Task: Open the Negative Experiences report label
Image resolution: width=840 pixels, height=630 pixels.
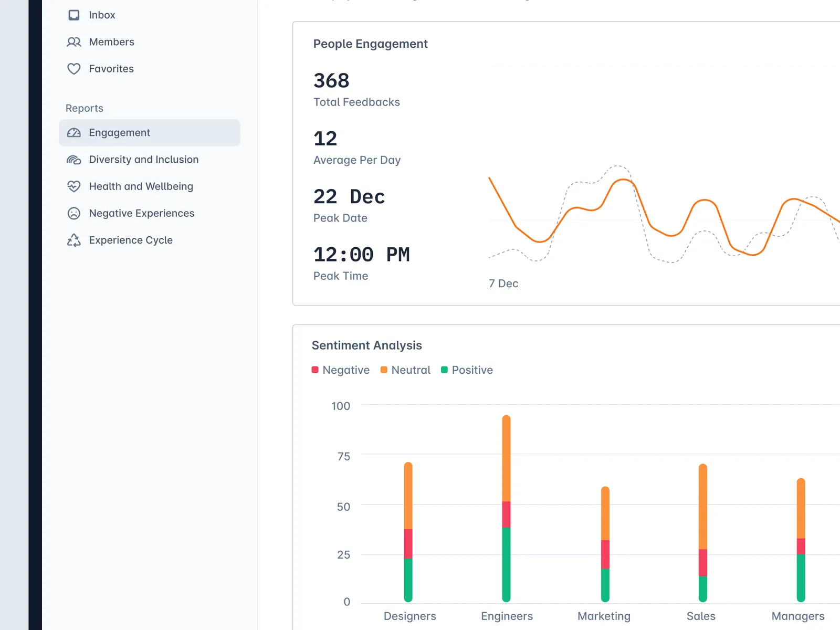Action: click(141, 213)
